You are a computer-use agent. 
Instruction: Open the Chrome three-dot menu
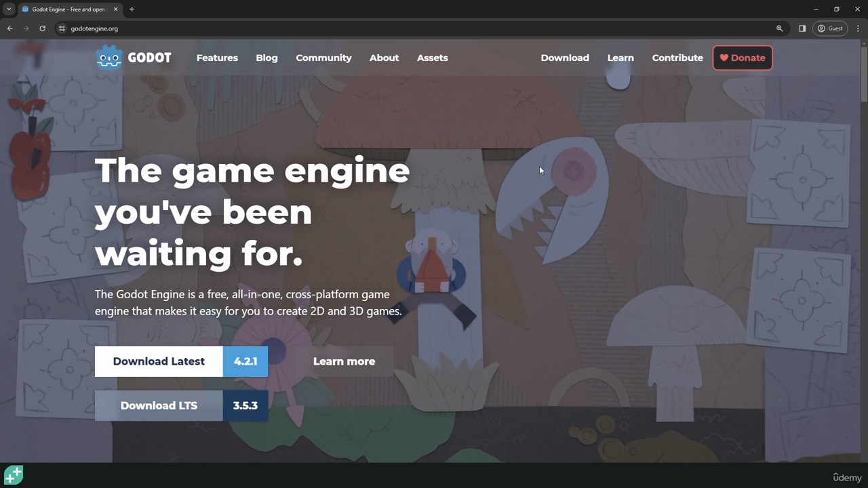[x=858, y=28]
